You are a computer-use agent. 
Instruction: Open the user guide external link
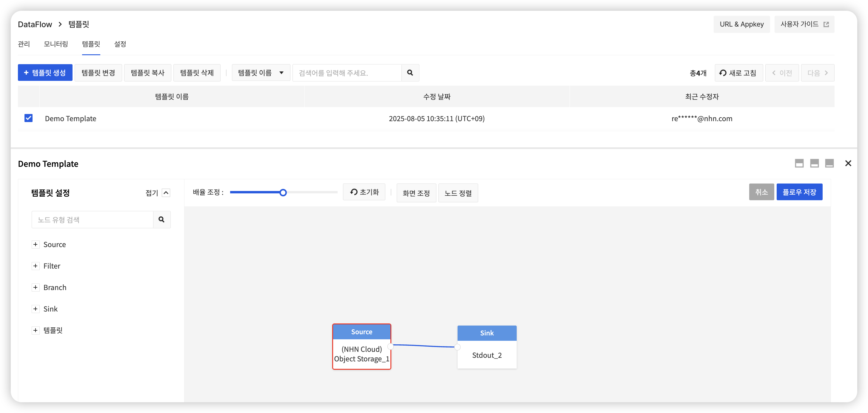[x=804, y=24]
